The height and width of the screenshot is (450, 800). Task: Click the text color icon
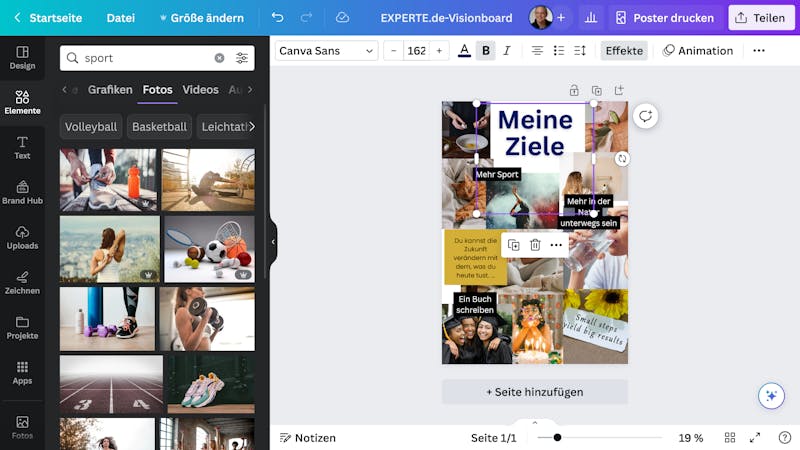pyautogui.click(x=464, y=51)
